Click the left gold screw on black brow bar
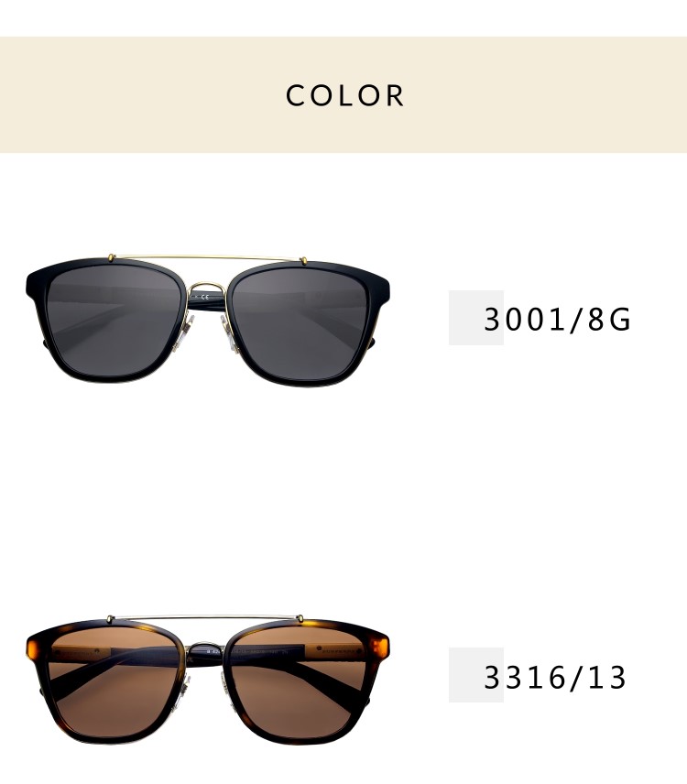Viewport: 687px width, 784px height. tap(111, 257)
